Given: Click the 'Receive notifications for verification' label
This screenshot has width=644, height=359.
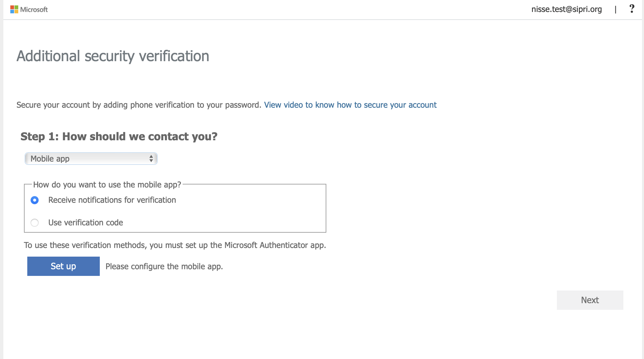Looking at the screenshot, I should coord(112,200).
